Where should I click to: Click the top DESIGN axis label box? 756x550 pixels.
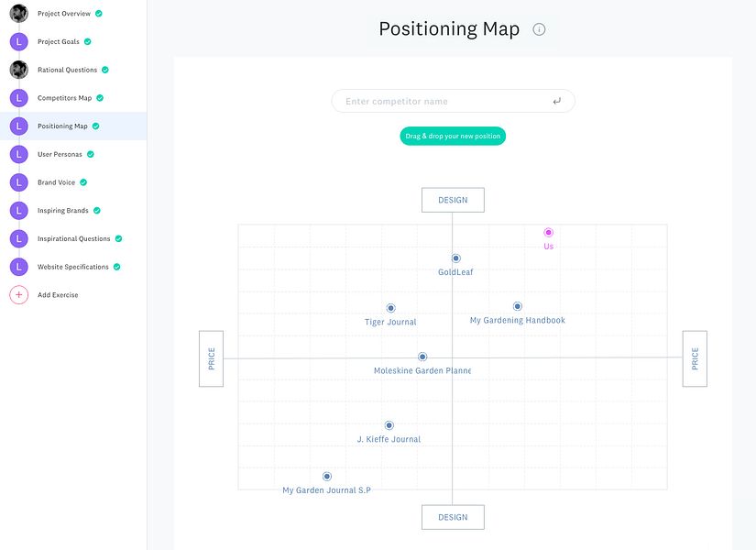tap(453, 200)
